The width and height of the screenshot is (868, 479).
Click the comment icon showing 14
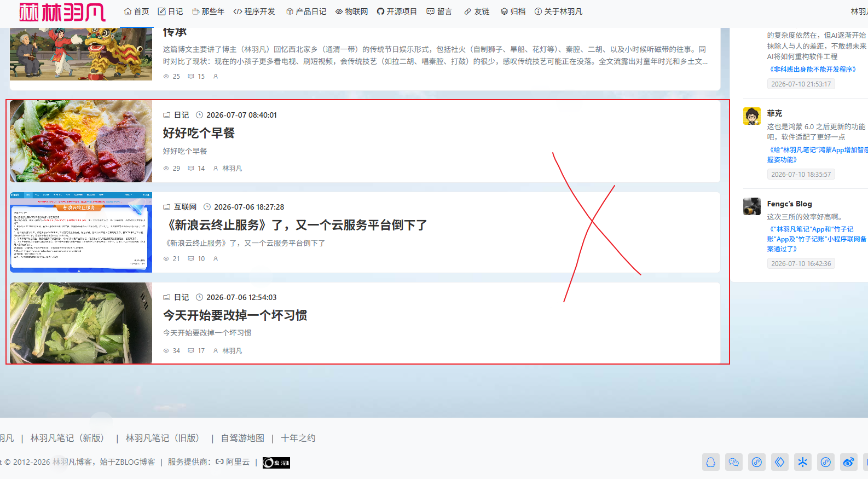(191, 169)
